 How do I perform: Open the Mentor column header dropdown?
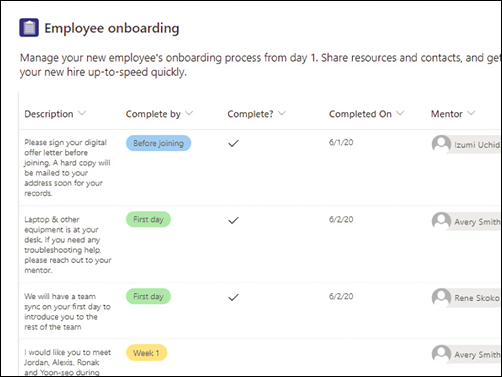(471, 113)
